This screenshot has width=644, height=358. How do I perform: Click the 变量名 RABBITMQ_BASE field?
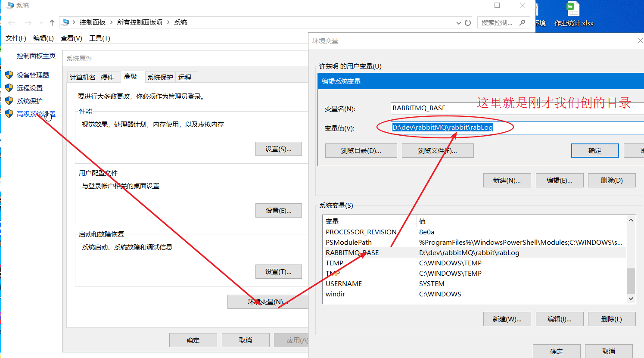517,108
